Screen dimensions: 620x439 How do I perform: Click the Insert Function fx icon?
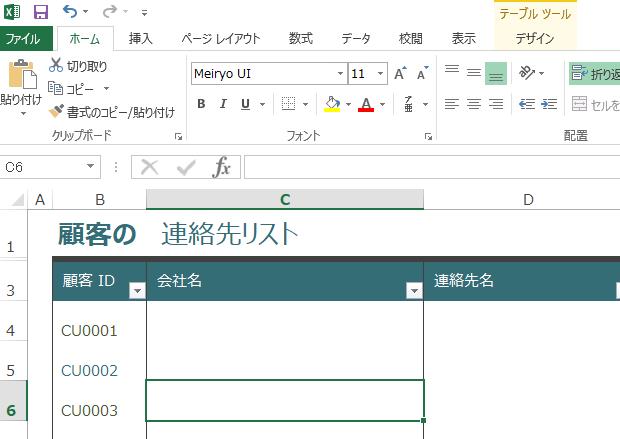click(222, 168)
